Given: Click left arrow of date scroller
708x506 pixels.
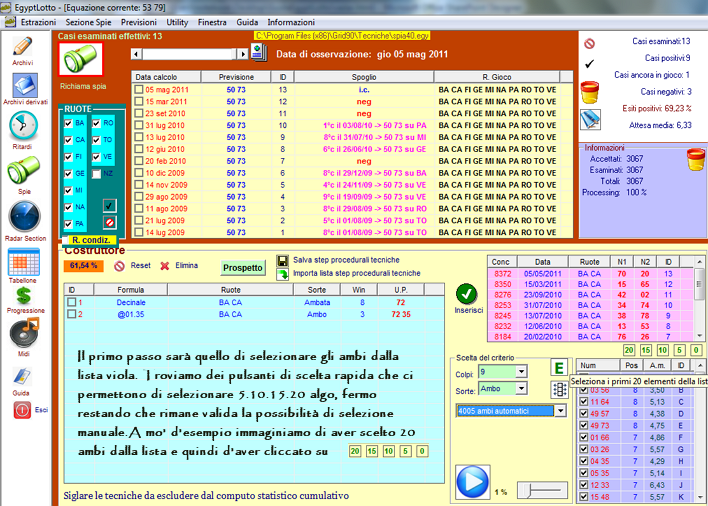Looking at the screenshot, I should point(136,54).
